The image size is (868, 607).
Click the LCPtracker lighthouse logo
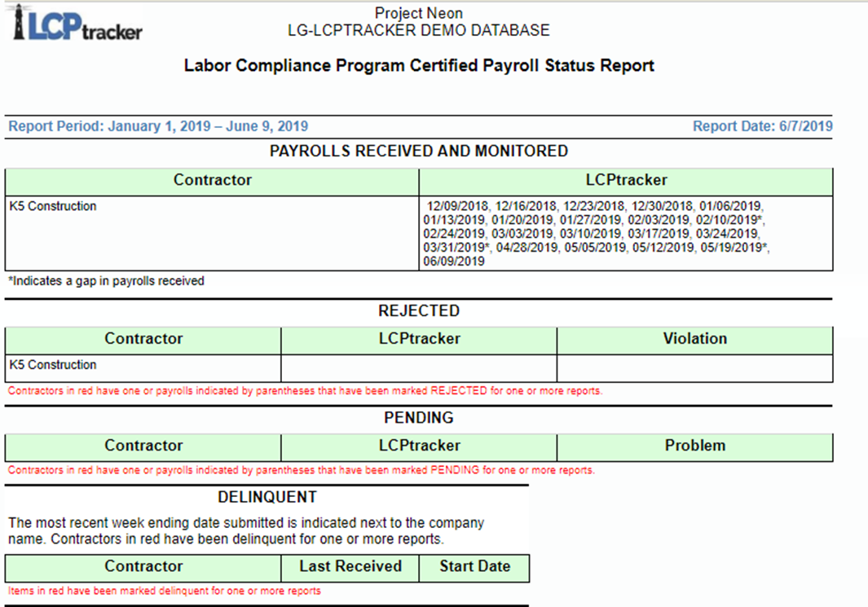click(77, 23)
